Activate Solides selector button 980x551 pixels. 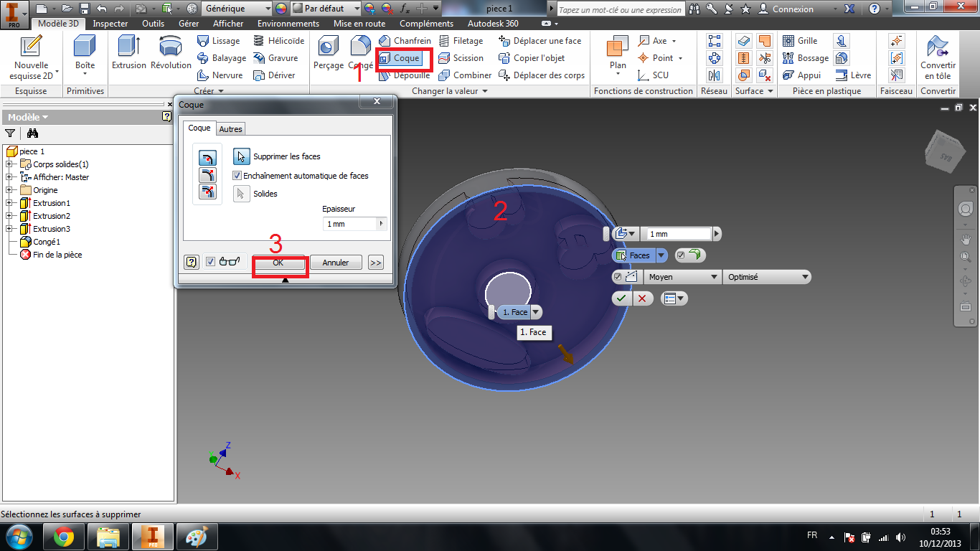click(x=242, y=194)
